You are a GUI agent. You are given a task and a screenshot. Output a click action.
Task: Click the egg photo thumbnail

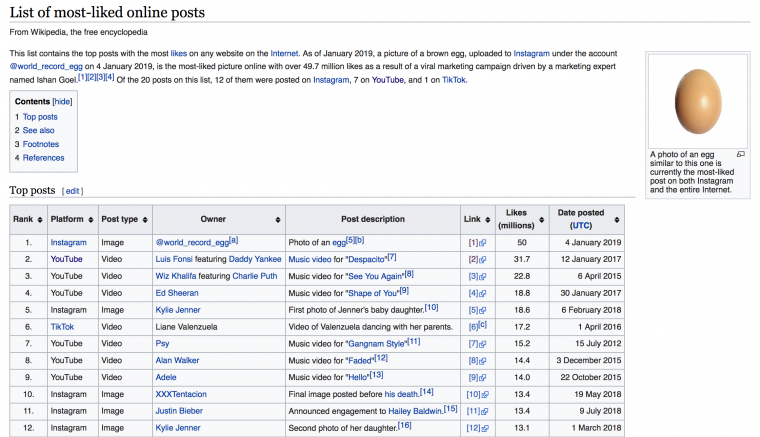698,101
